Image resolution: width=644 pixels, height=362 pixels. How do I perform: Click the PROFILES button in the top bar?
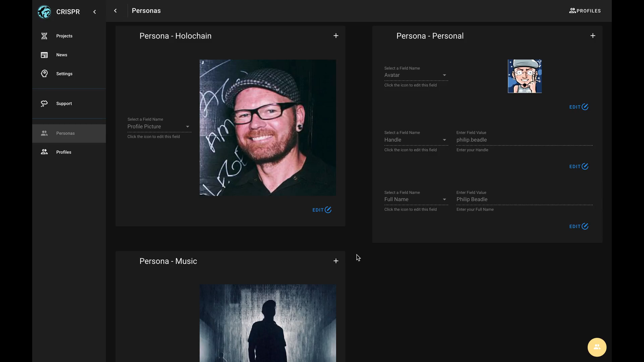point(585,11)
